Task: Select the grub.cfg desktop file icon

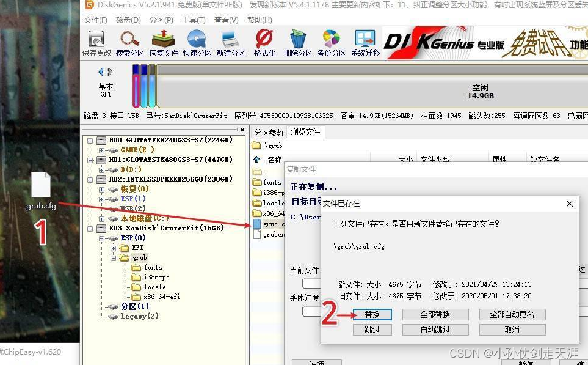Action: pyautogui.click(x=41, y=191)
